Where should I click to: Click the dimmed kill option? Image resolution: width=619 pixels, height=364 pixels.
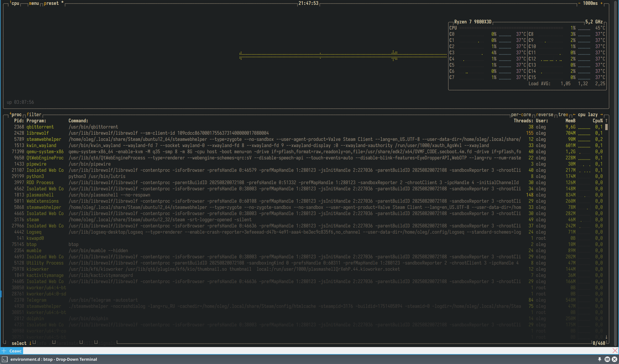click(x=88, y=343)
